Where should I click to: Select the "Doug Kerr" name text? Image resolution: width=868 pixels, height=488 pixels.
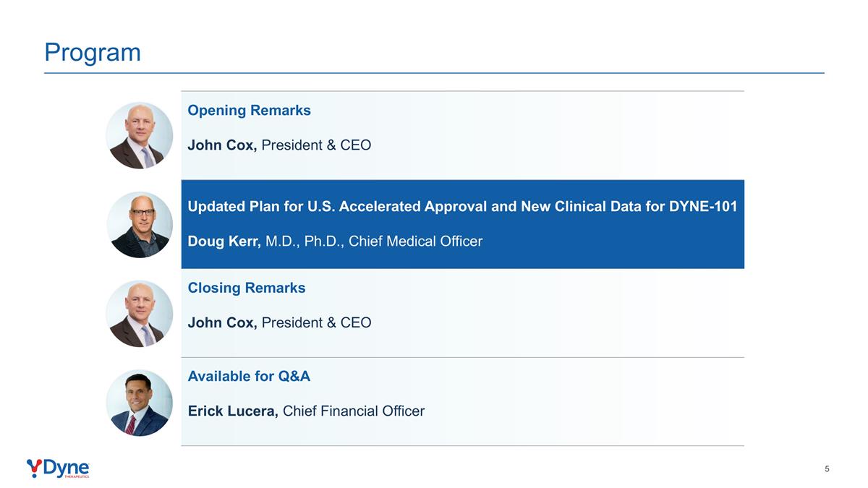click(224, 241)
